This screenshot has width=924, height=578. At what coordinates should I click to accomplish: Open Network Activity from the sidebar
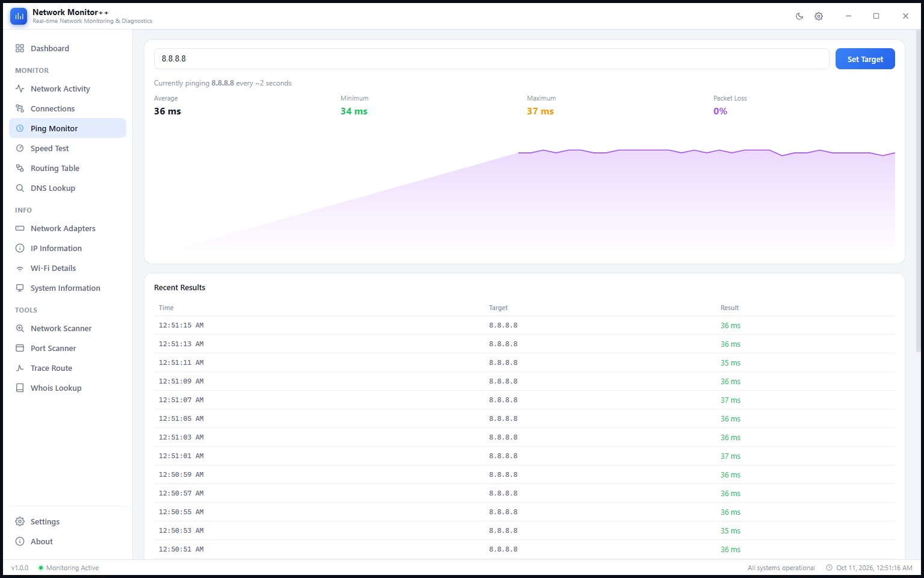67,89
